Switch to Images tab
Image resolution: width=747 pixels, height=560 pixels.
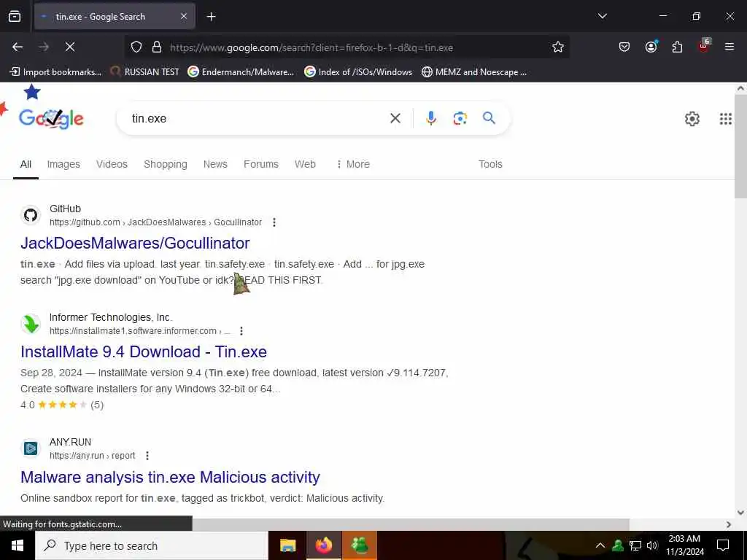click(63, 164)
